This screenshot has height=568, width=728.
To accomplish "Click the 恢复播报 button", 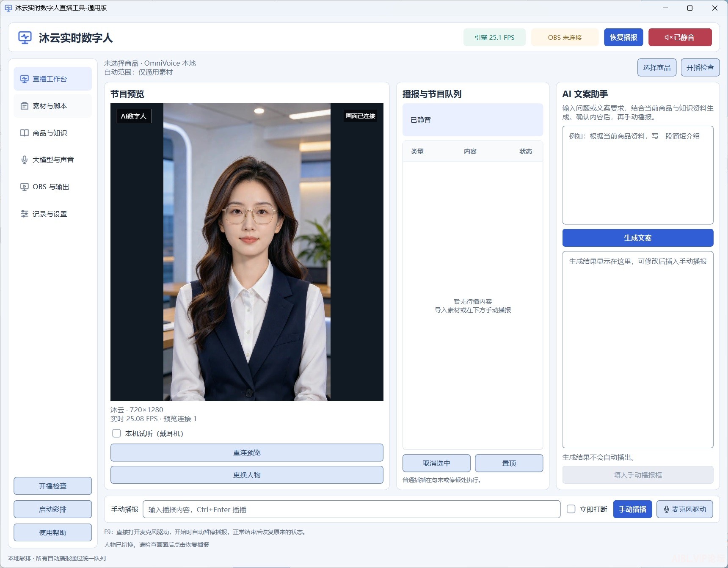I will coord(623,37).
